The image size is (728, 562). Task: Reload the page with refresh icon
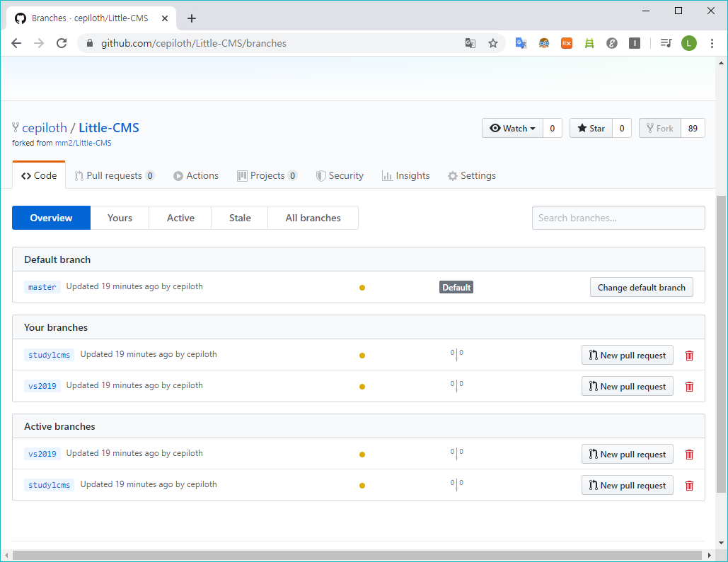tap(62, 43)
